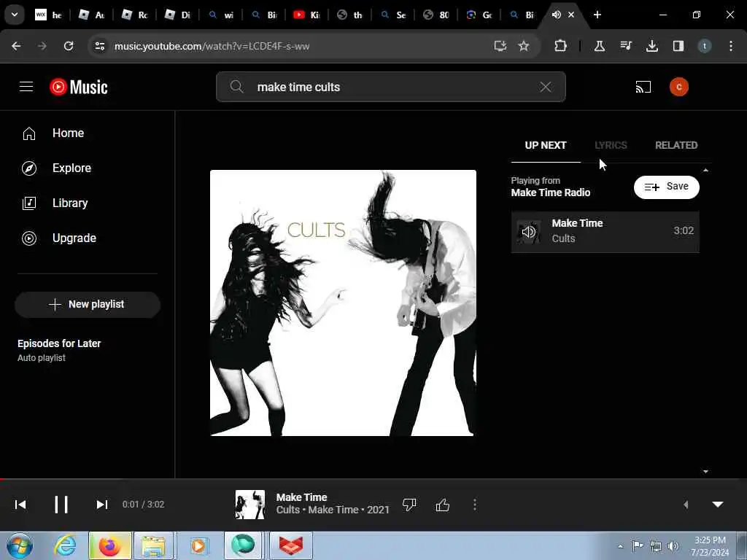The height and width of the screenshot is (560, 747).
Task: Open a new browser tab
Action: pyautogui.click(x=597, y=15)
